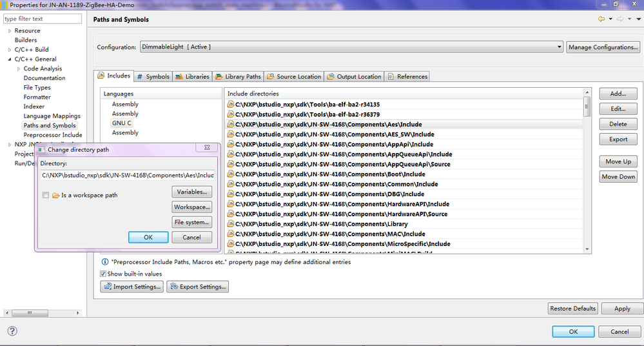Open the back history dropdown arrow

click(610, 19)
